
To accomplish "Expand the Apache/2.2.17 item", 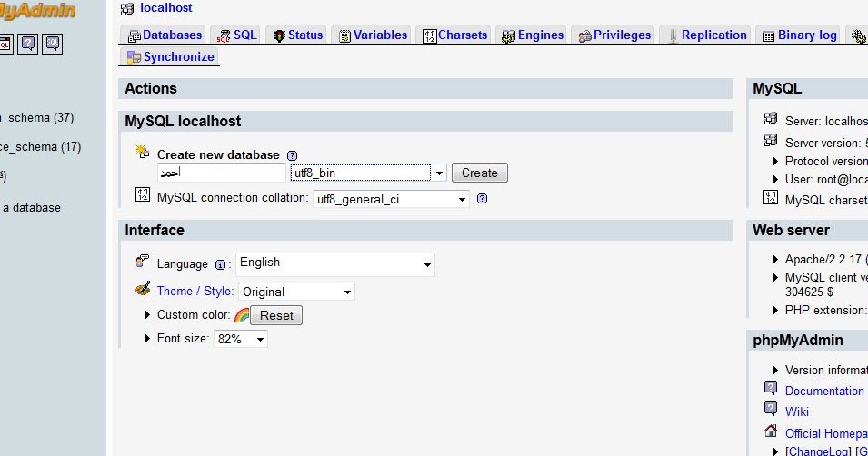I will [x=775, y=259].
